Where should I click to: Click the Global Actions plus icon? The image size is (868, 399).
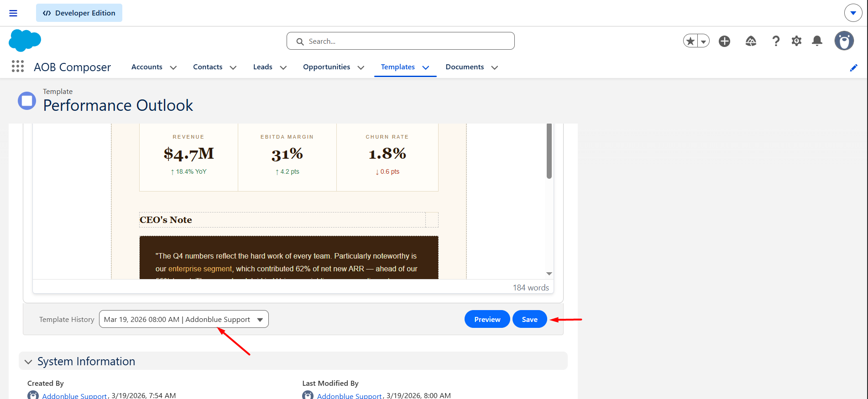[x=725, y=41]
